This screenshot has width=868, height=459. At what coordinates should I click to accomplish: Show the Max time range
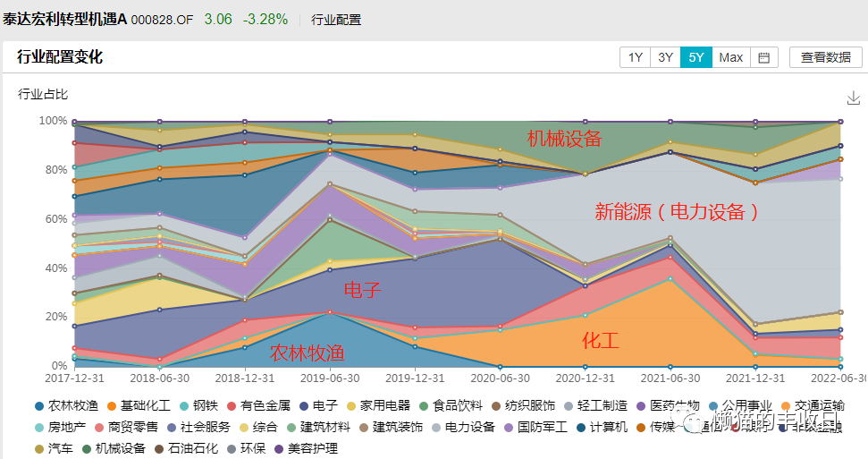(x=730, y=57)
